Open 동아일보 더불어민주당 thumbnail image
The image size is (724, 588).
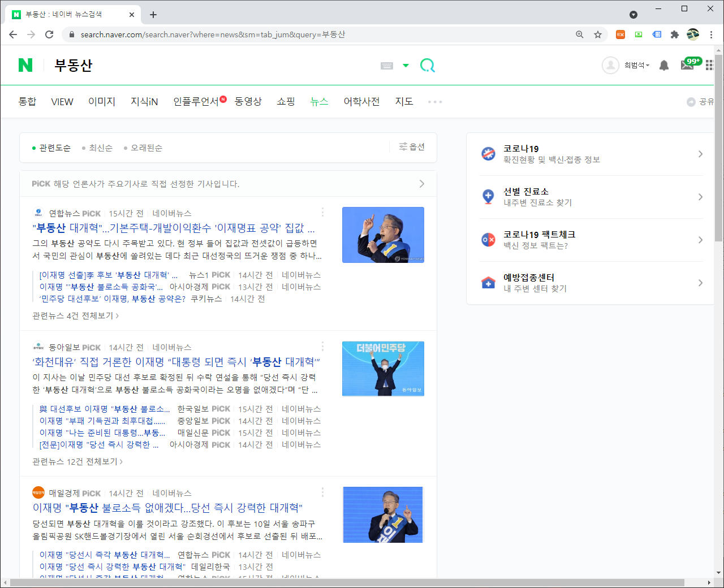(x=383, y=369)
